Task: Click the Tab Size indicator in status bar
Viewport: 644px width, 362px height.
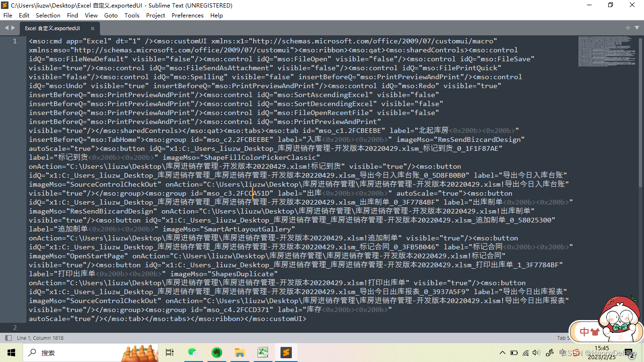Action: [563, 338]
